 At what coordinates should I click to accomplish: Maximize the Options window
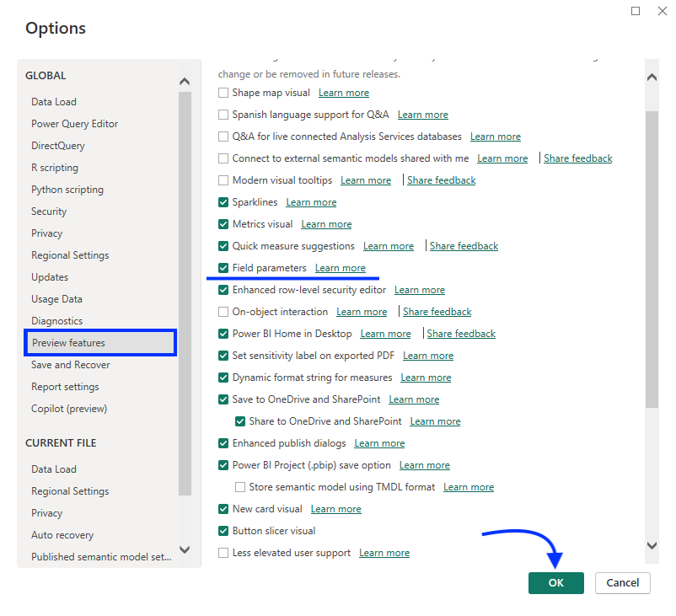[636, 11]
